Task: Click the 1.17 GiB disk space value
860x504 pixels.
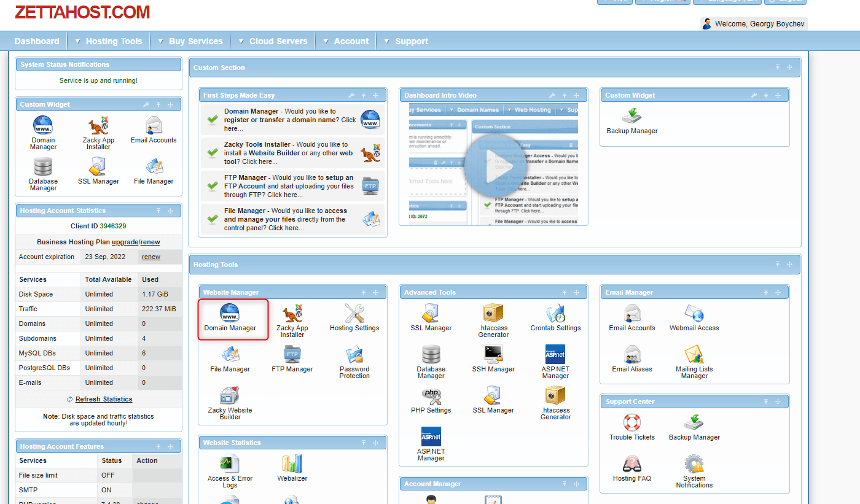Action: (x=155, y=294)
